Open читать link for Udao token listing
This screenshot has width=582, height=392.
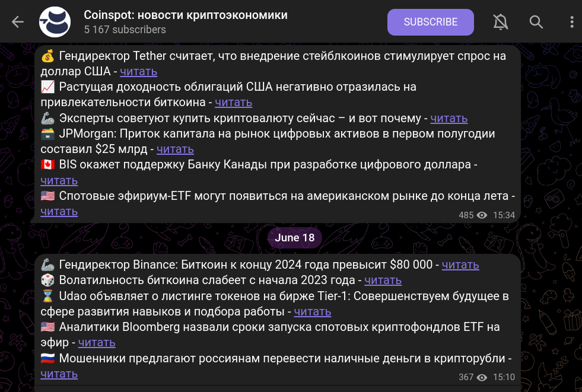click(x=313, y=312)
